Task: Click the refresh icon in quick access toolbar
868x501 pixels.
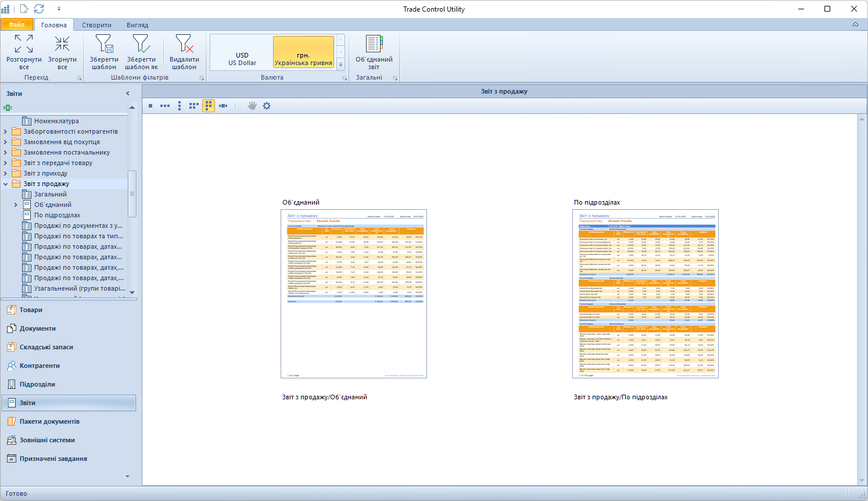Action: coord(39,9)
